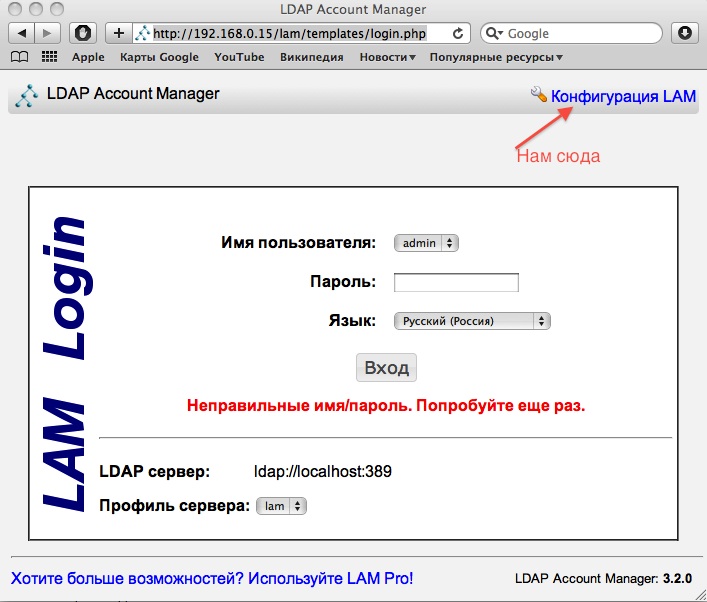
Task: Click the browser Back arrow button
Action: [x=22, y=33]
